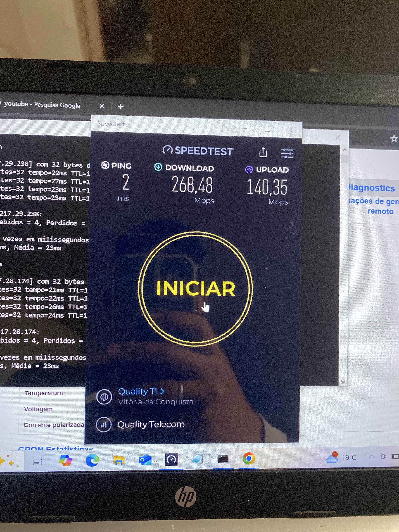Open Outlook from the taskbar
Screen dimensions: 399x532
point(145,460)
